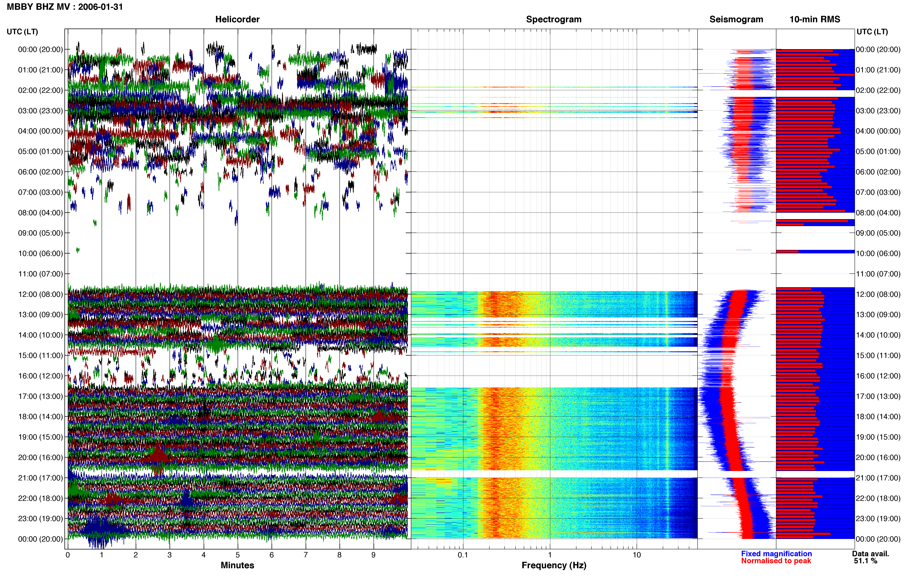Click the left '03:00 (23:00)' time label
The height and width of the screenshot is (578, 924).
pyautogui.click(x=41, y=111)
